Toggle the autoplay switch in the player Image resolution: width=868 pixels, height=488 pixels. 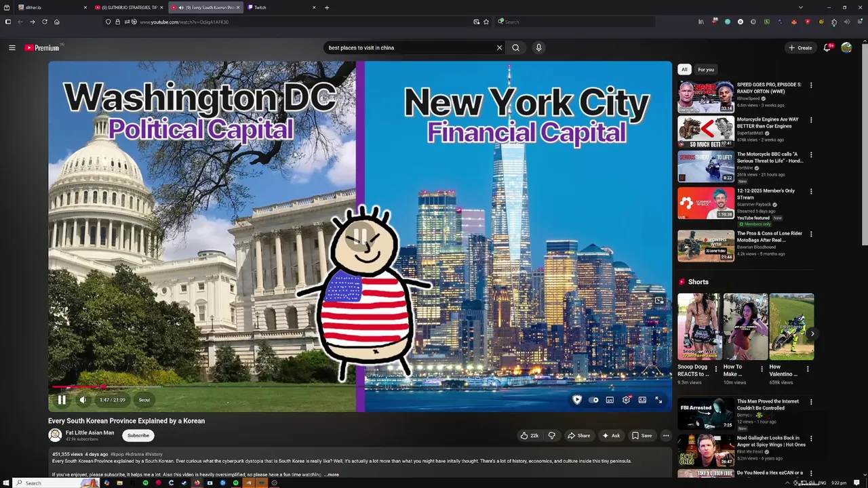[x=593, y=400]
